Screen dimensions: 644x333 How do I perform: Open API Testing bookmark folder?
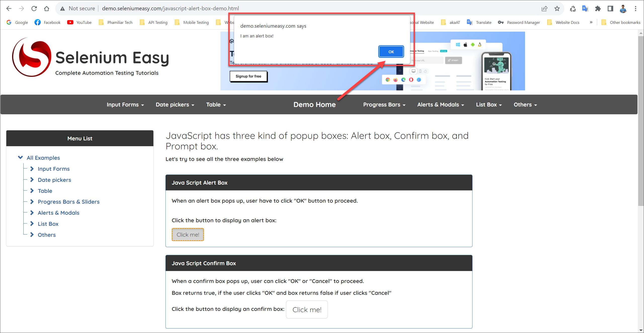(x=154, y=22)
